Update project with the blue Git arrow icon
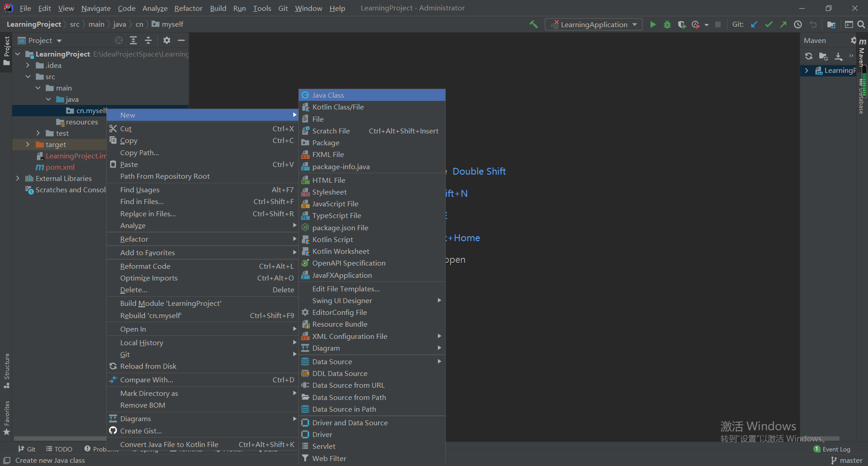This screenshot has height=466, width=868. (754, 24)
